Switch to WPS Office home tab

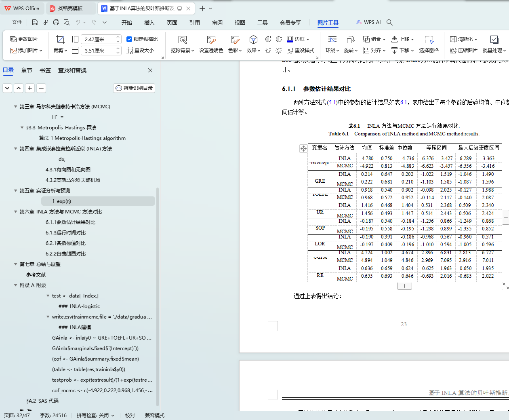click(x=22, y=8)
